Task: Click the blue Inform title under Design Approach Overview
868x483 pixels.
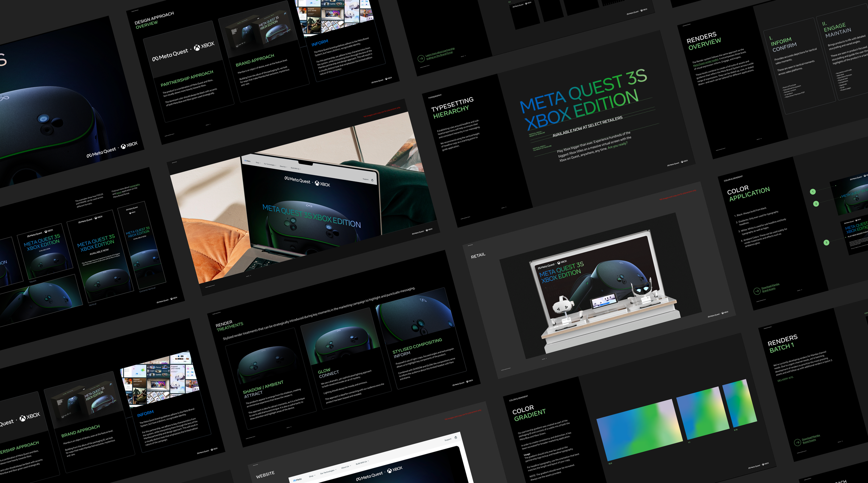Action: click(x=319, y=43)
